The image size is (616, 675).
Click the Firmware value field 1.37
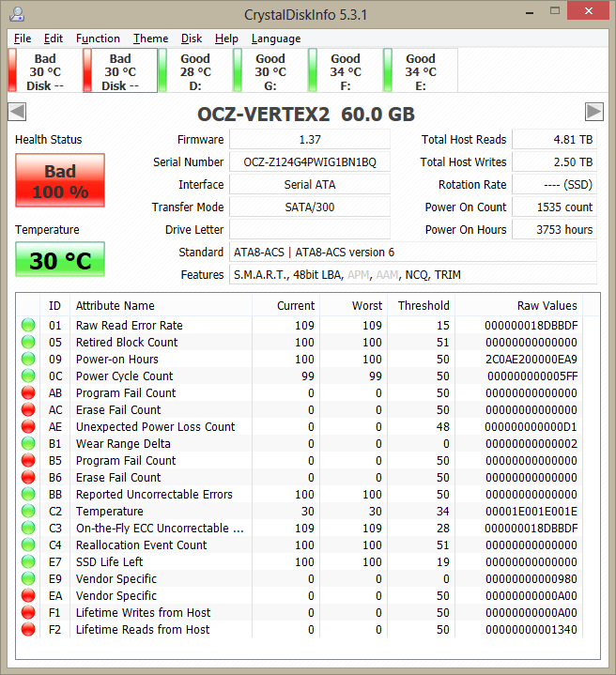point(310,140)
